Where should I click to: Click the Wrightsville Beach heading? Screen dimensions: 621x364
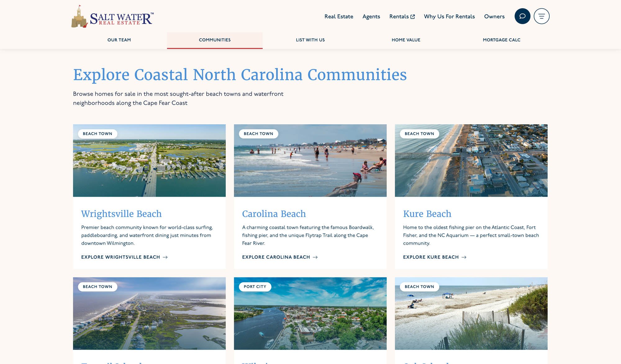click(121, 214)
